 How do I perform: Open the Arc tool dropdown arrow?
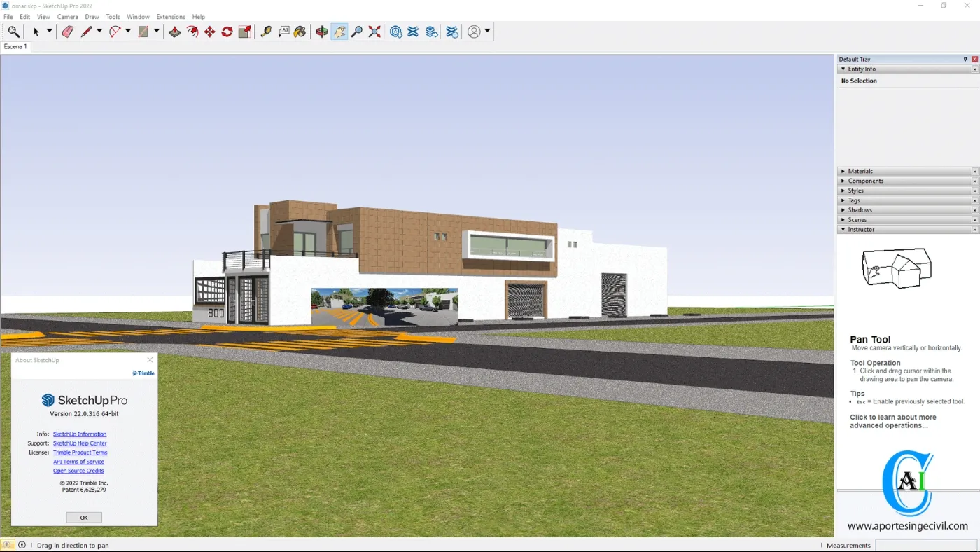(x=128, y=32)
